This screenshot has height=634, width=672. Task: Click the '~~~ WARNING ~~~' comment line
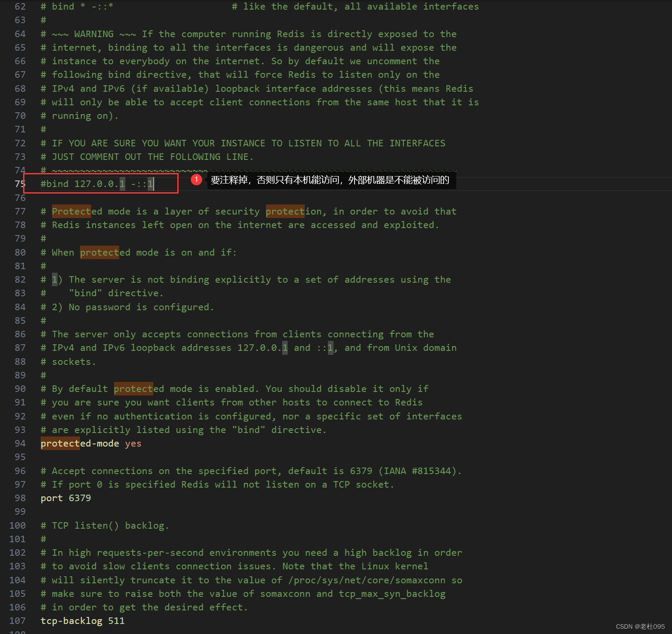(249, 34)
